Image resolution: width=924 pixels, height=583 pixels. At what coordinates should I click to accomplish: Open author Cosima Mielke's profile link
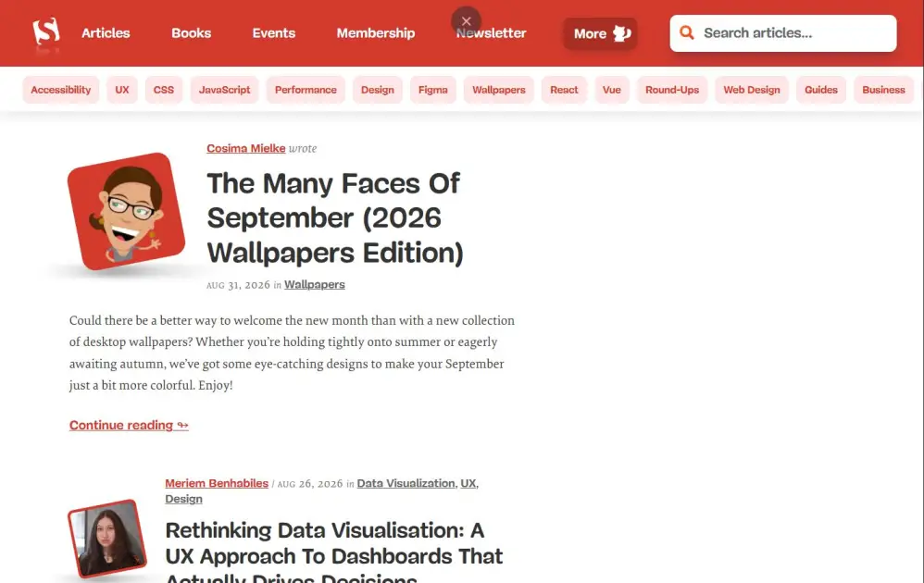(245, 148)
